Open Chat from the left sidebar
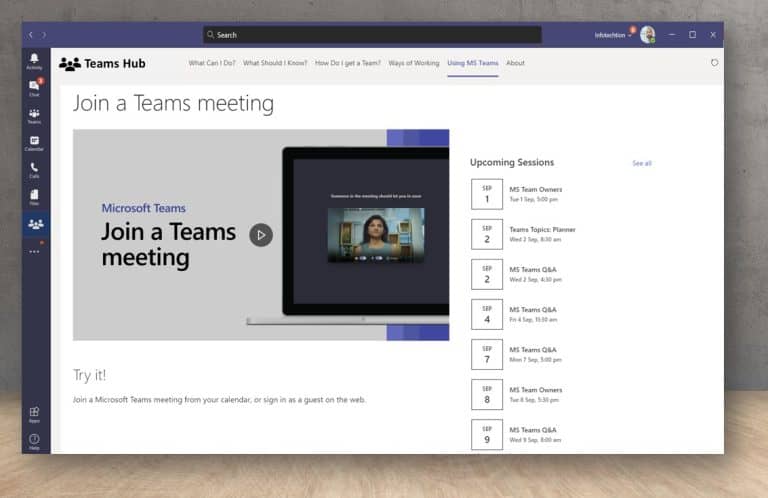768x498 pixels. [34, 88]
